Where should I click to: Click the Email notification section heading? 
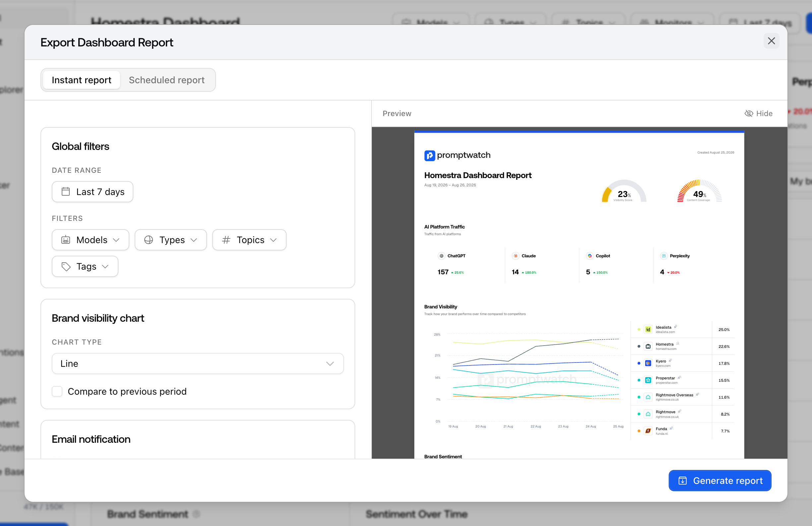point(91,439)
